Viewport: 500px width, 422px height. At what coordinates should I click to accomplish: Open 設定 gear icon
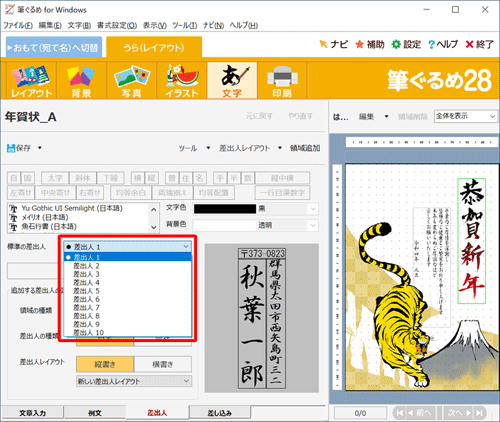[396, 44]
